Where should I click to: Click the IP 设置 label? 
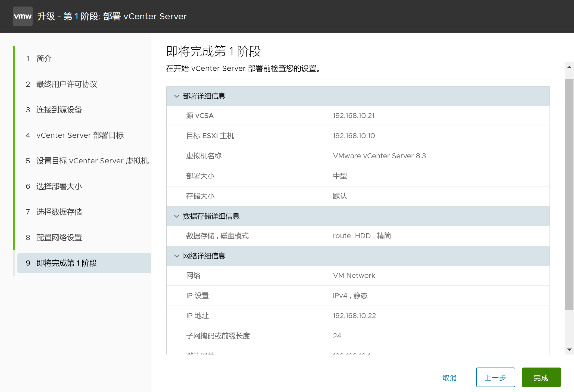(197, 296)
